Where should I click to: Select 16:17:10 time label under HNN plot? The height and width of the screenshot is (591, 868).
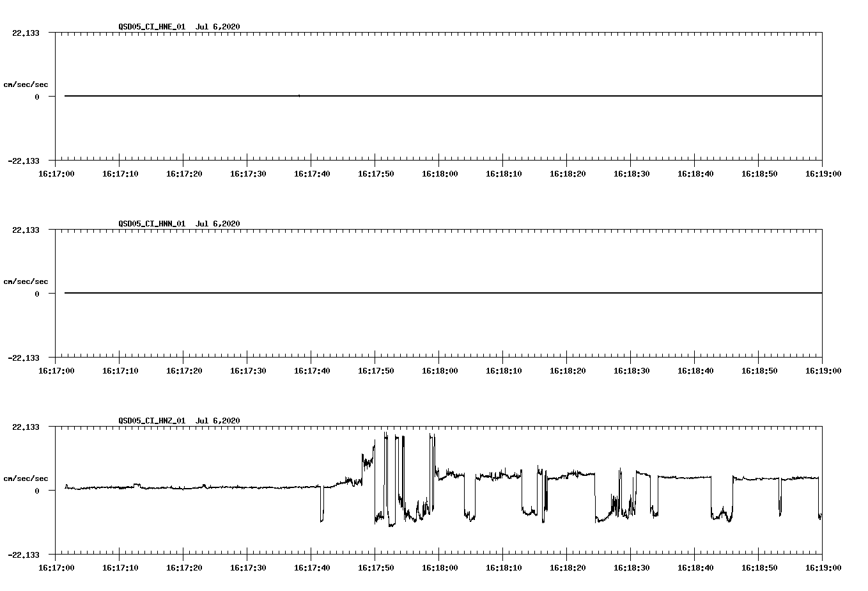120,371
